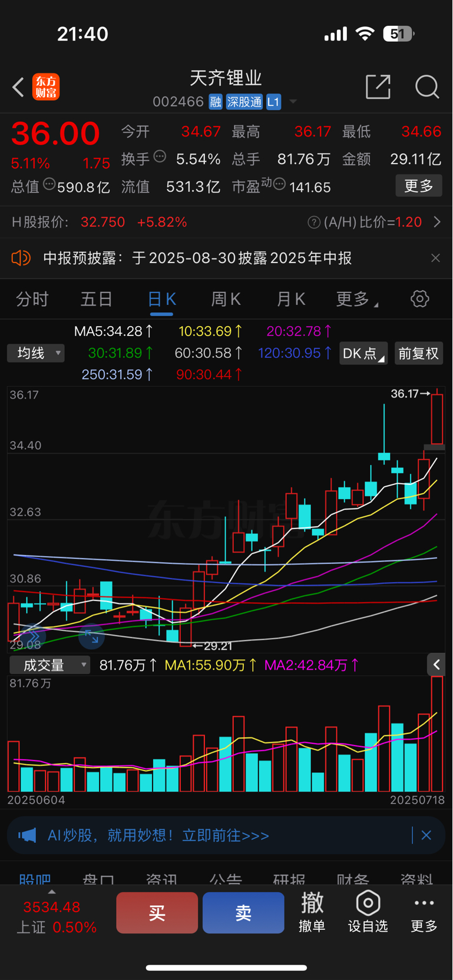The height and width of the screenshot is (980, 453).
Task: Open the 均线 indicator dropdown
Action: tap(36, 353)
